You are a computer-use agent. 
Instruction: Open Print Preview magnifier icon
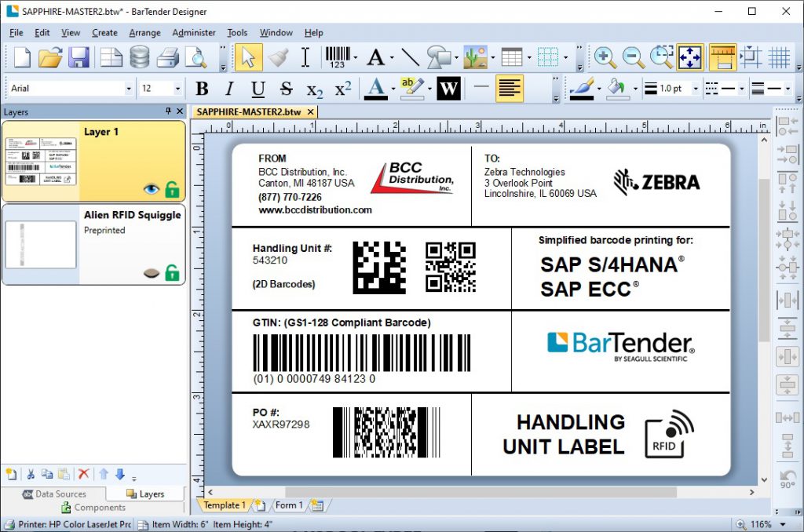196,57
